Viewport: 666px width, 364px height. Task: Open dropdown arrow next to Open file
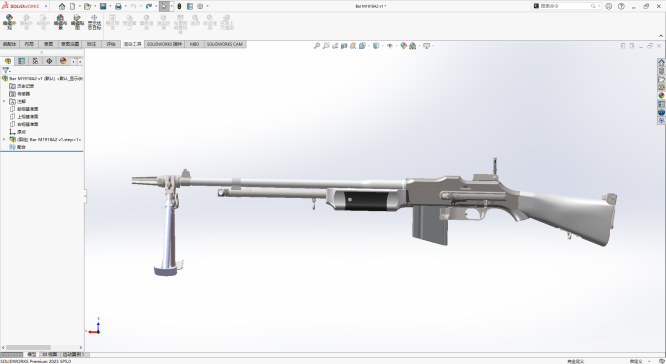tap(95, 6)
